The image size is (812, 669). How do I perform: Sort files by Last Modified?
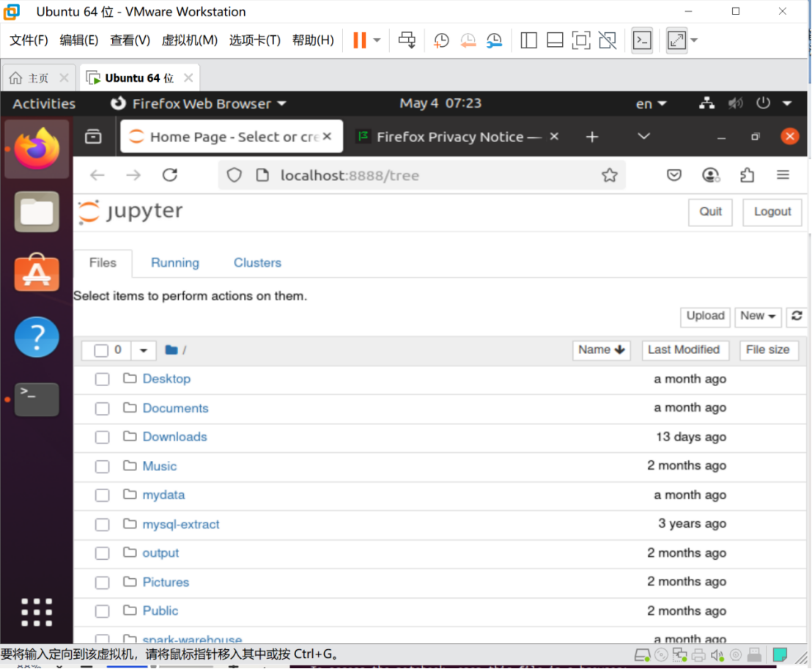684,350
